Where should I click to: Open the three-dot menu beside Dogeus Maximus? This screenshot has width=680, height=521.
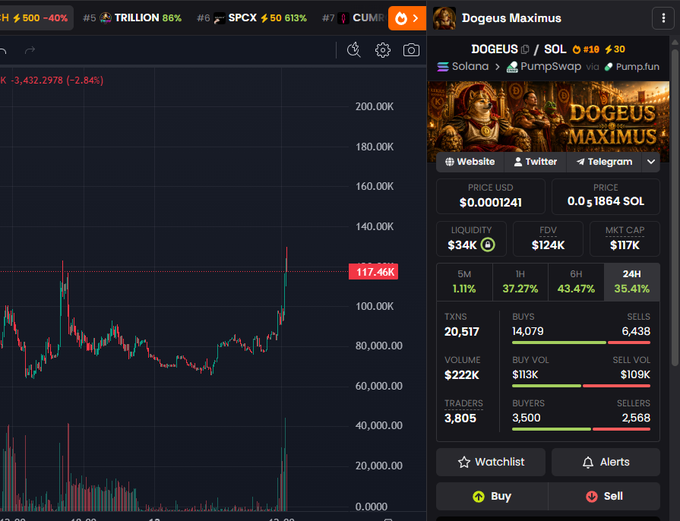tap(663, 18)
